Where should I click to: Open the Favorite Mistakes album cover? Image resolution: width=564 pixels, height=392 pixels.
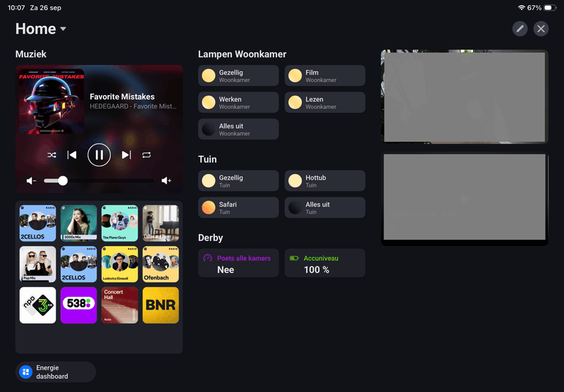tap(51, 102)
